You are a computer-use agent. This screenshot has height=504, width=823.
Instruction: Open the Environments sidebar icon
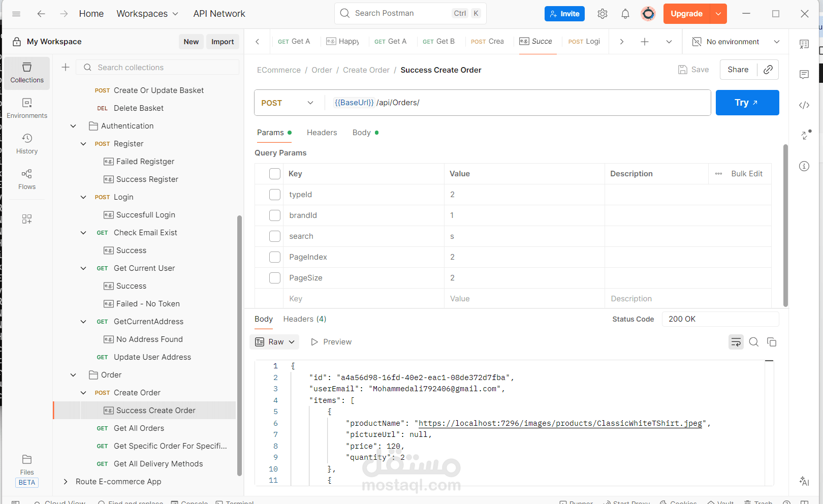pyautogui.click(x=27, y=109)
